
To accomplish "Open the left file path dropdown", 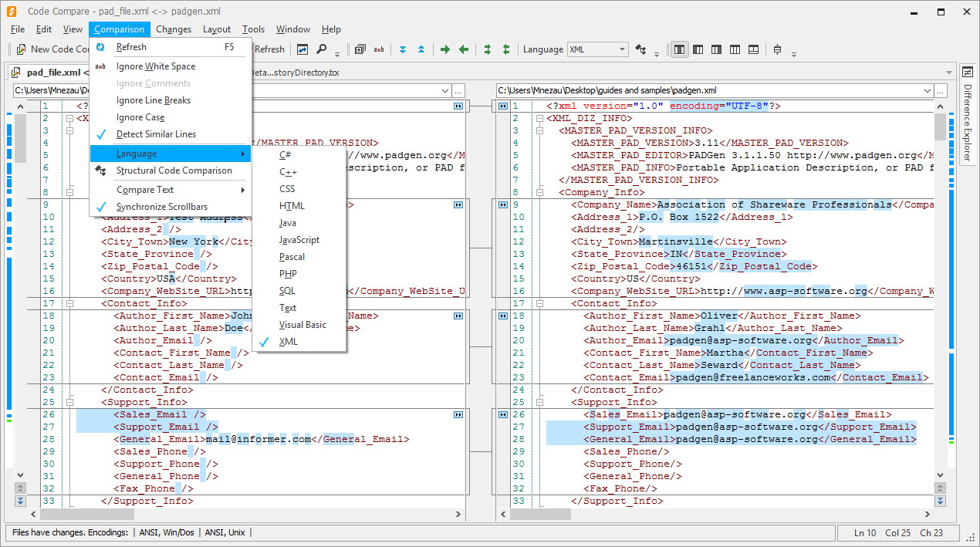I will [445, 90].
